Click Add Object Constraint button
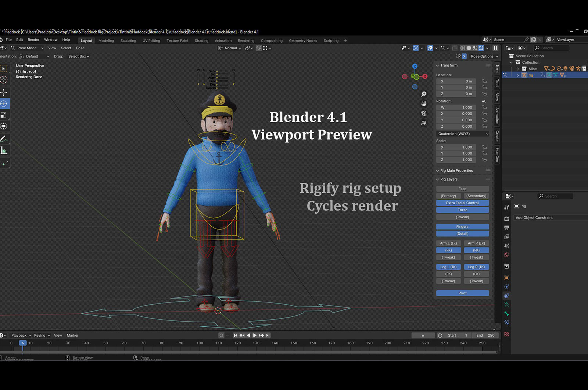The width and height of the screenshot is (588, 390). pos(550,217)
